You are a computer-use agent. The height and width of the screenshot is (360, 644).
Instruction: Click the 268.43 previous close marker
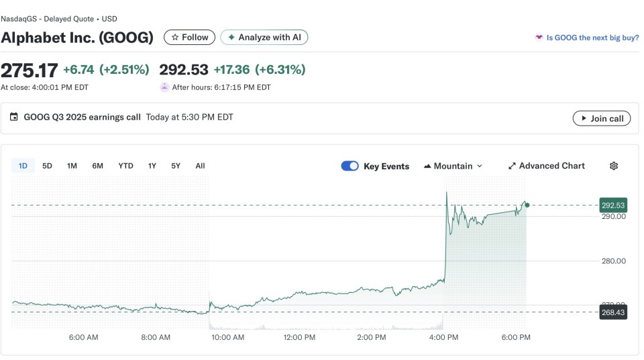(x=613, y=312)
